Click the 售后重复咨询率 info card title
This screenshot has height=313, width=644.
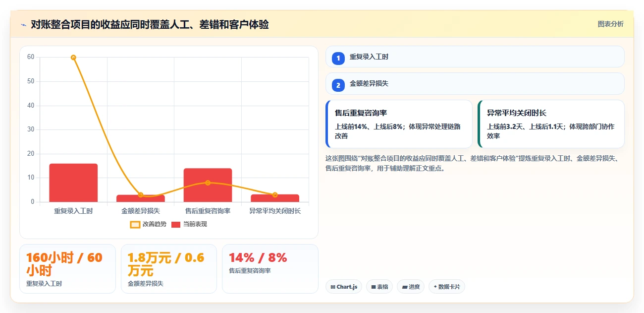[x=361, y=113]
